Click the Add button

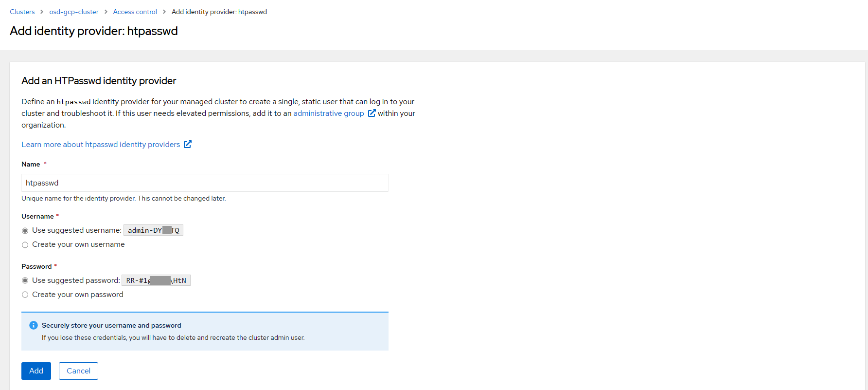point(36,371)
